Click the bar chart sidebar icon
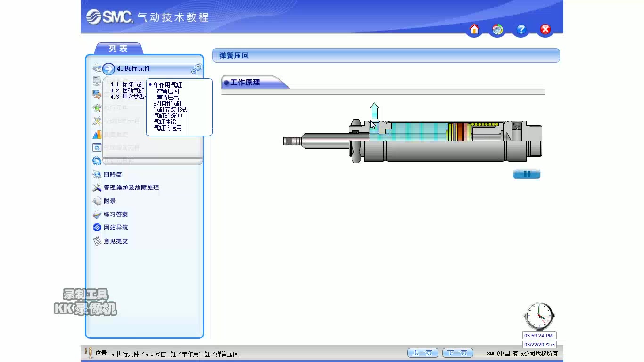 [97, 134]
